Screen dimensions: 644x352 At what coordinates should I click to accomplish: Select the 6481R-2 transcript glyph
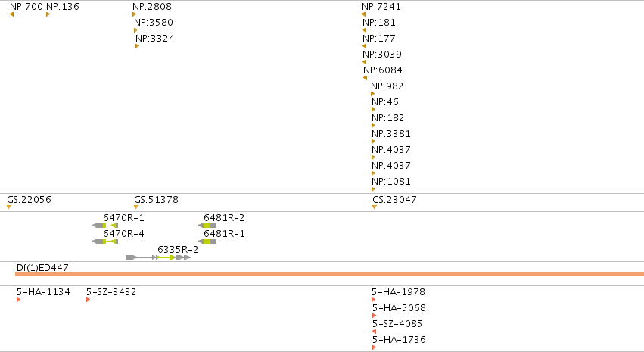pyautogui.click(x=207, y=226)
